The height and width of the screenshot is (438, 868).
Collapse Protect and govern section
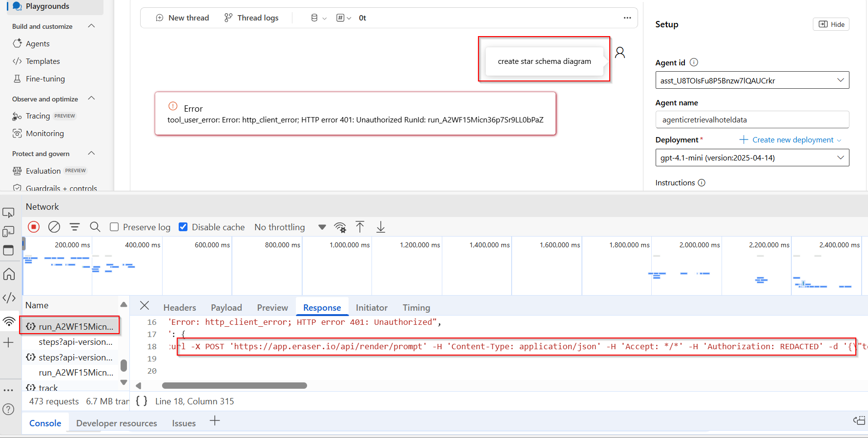click(x=91, y=153)
